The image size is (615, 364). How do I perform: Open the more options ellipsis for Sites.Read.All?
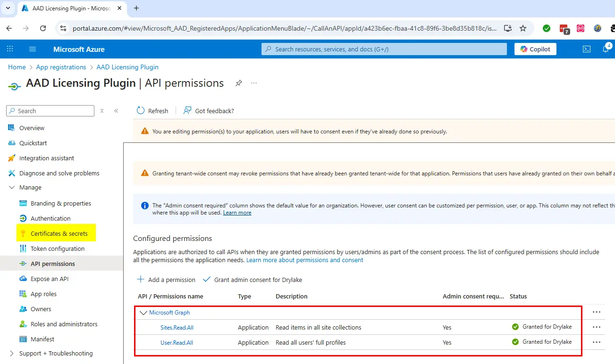point(597,327)
